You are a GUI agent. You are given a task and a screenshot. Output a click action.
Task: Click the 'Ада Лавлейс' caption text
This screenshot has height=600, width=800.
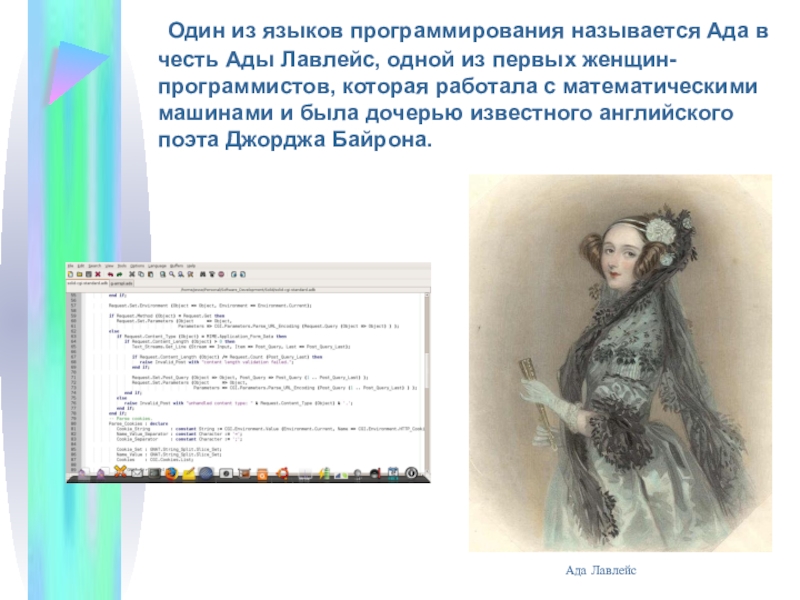pos(601,570)
